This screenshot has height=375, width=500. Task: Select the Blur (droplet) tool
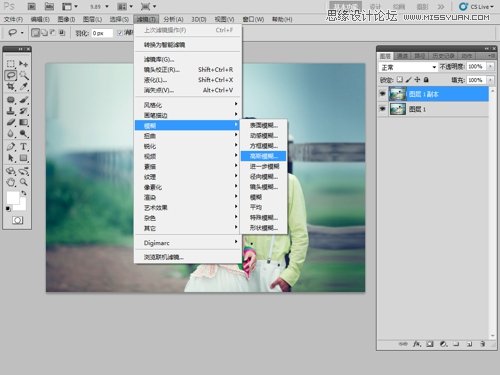[x=11, y=134]
